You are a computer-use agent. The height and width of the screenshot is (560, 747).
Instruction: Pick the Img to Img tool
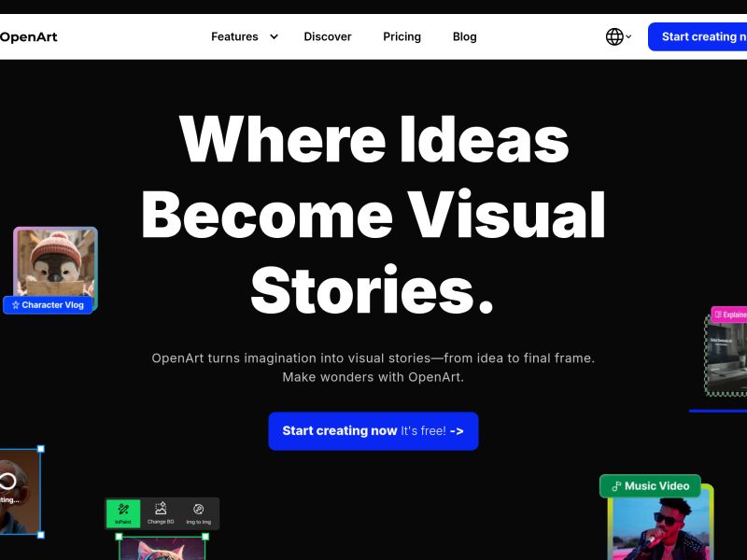pos(198,512)
